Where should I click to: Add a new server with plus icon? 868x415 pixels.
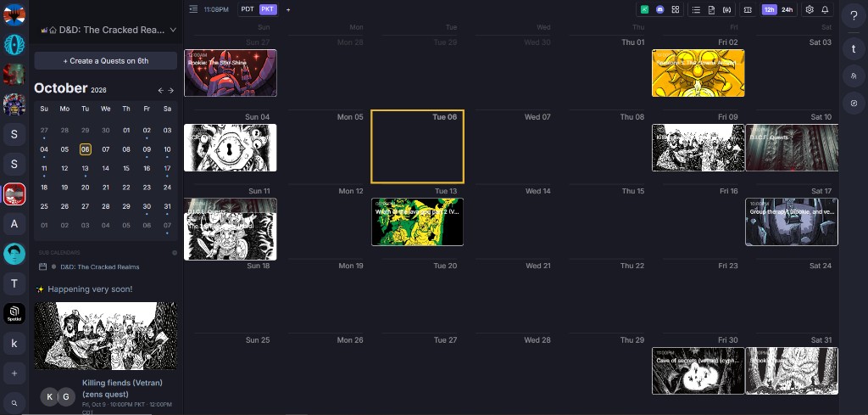click(14, 373)
